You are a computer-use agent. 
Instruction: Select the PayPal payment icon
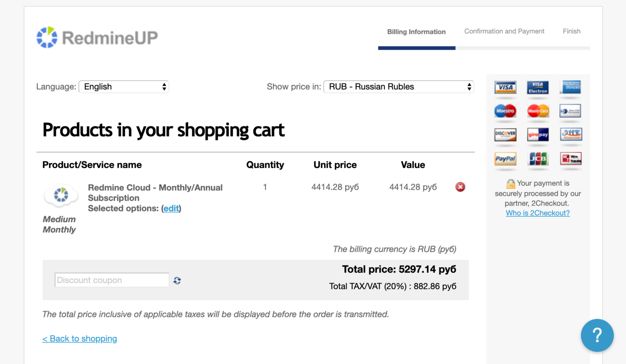coord(505,158)
